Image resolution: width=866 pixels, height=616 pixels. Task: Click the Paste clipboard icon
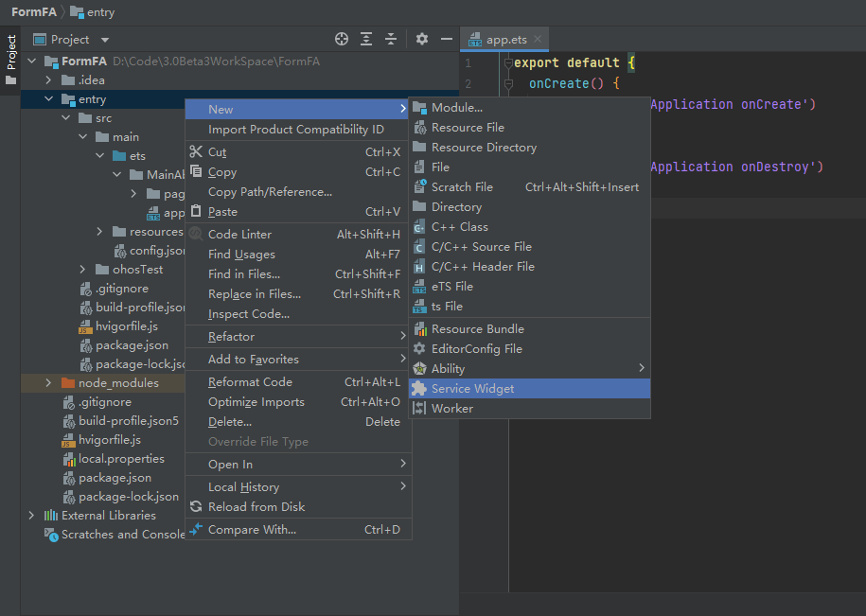point(196,211)
